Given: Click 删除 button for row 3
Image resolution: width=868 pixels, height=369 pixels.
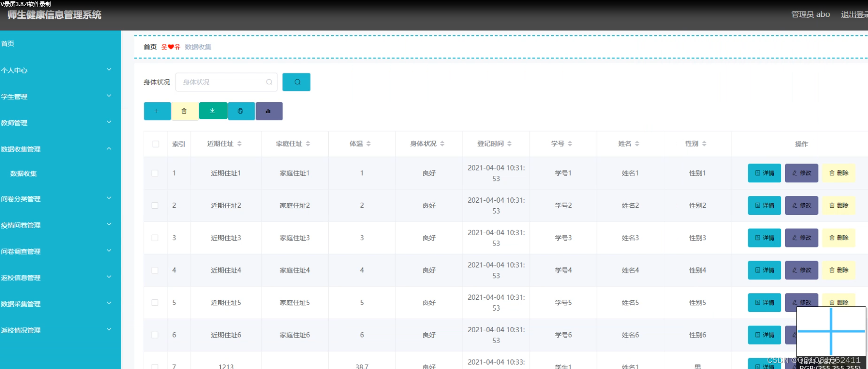Looking at the screenshot, I should coord(839,238).
